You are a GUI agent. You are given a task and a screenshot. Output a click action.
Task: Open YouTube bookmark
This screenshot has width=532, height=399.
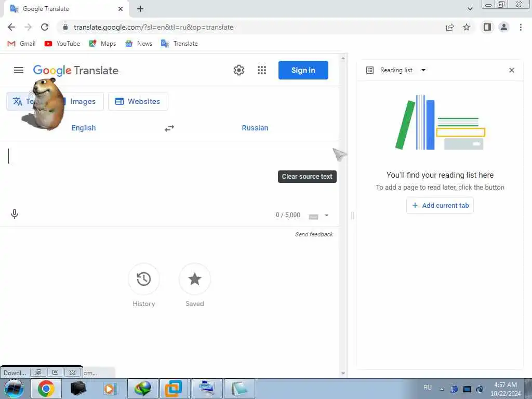(x=62, y=44)
